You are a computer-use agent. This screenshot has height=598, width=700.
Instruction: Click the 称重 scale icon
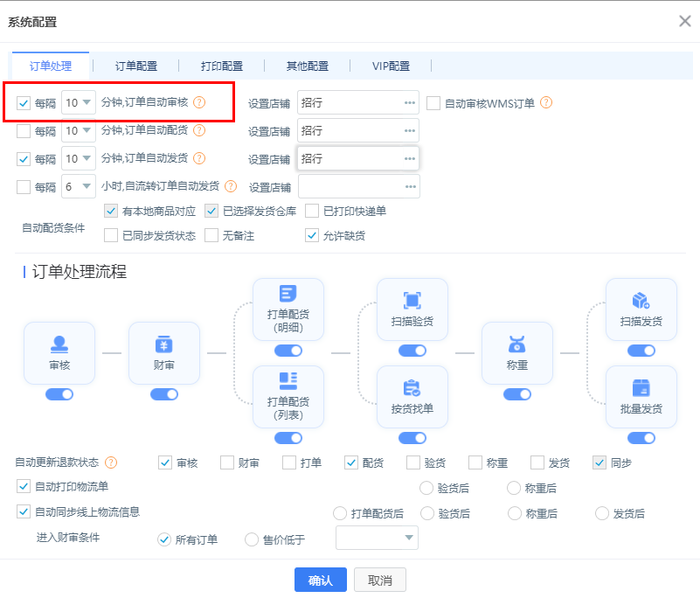pos(517,344)
